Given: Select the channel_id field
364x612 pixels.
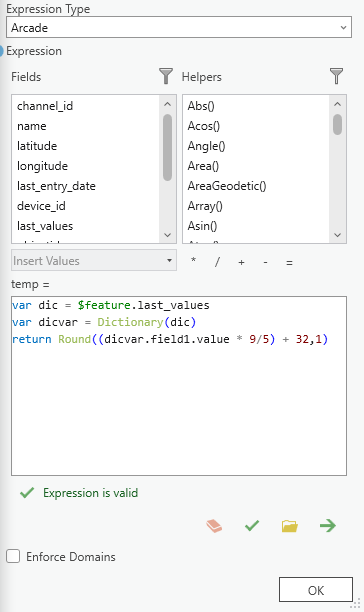Looking at the screenshot, I should point(45,106).
